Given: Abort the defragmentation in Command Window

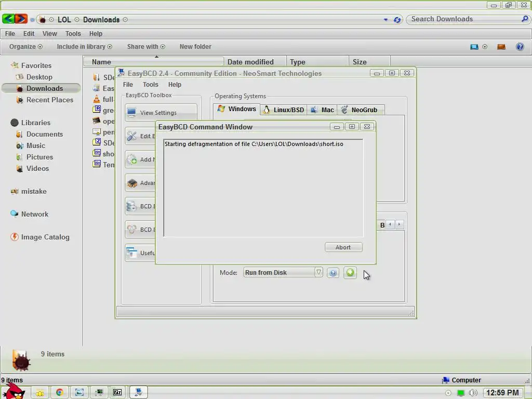Looking at the screenshot, I should click(343, 247).
